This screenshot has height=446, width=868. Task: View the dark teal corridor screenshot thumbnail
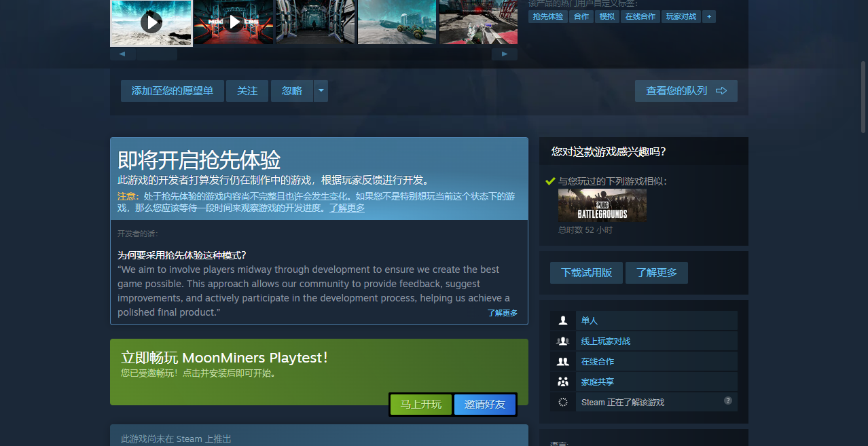coord(316,22)
